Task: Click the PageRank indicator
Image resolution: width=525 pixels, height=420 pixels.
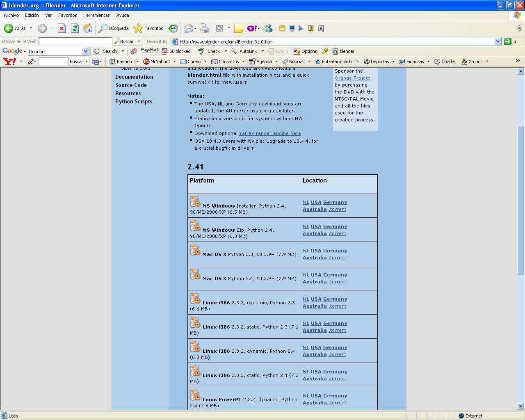Action: (150, 51)
